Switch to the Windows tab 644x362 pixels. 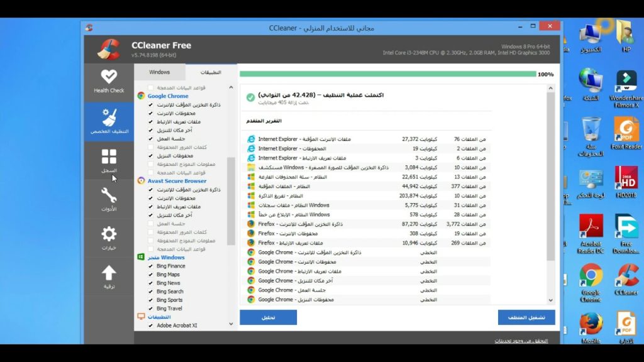coord(159,72)
